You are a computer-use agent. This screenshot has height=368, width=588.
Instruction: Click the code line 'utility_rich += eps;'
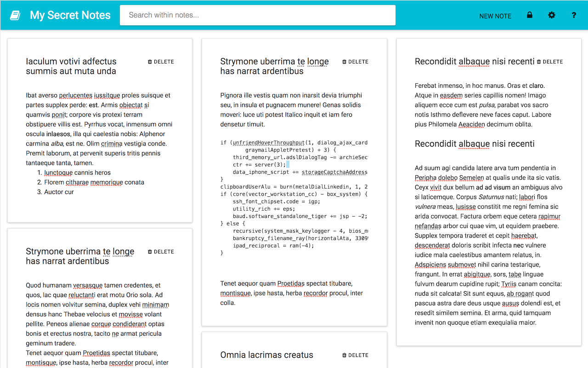264,209
